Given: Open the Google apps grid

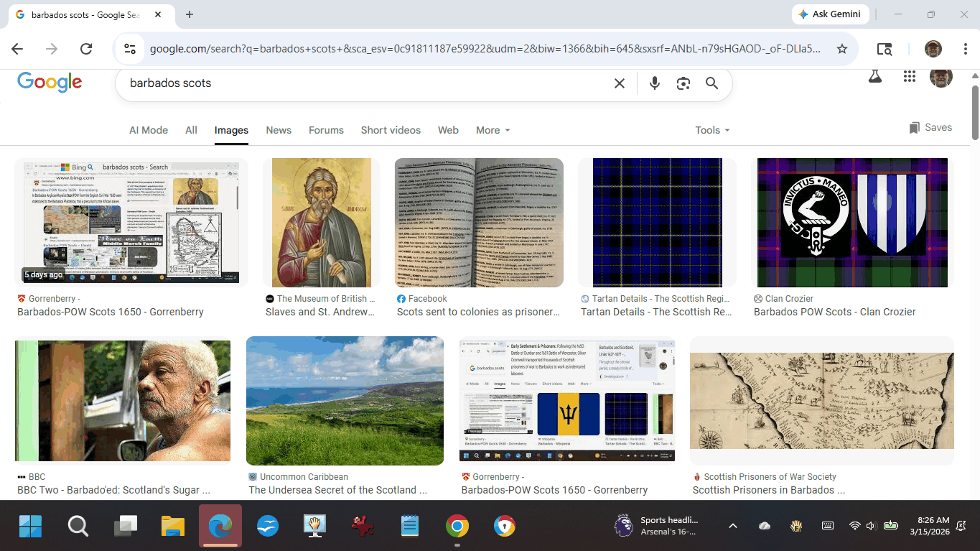Looking at the screenshot, I should [x=909, y=77].
